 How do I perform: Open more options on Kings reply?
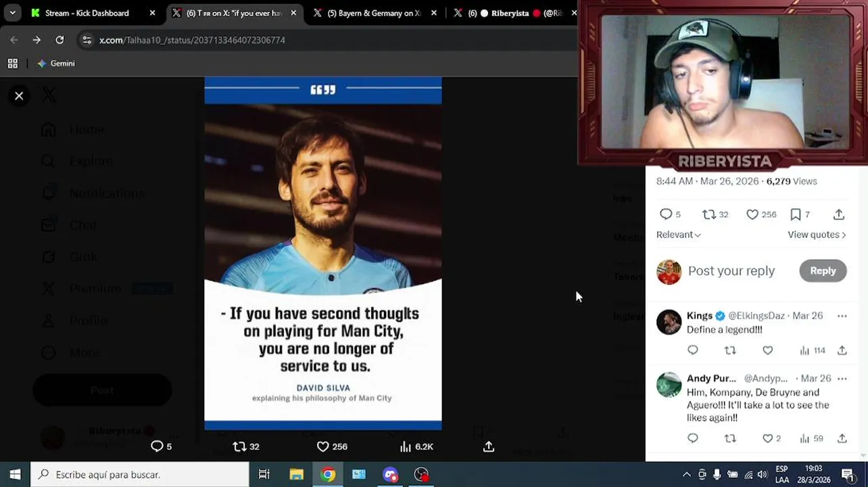[x=842, y=316]
